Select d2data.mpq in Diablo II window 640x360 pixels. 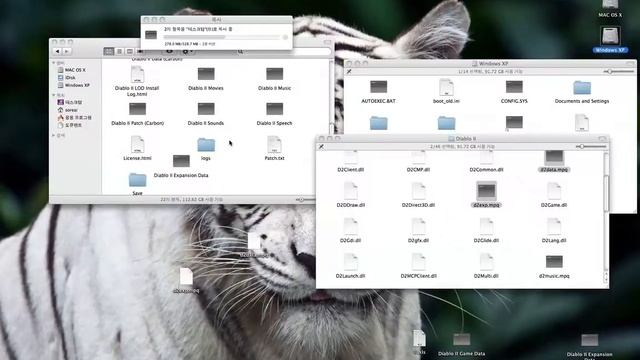[554, 162]
